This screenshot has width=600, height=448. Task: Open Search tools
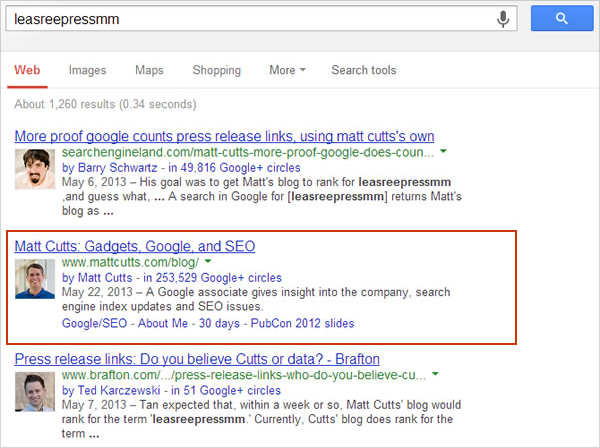(x=364, y=70)
